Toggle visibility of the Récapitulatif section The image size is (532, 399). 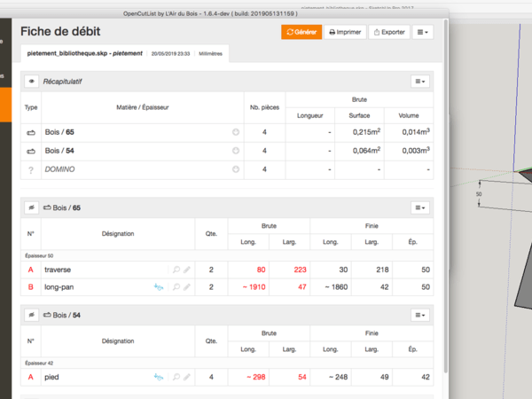32,81
